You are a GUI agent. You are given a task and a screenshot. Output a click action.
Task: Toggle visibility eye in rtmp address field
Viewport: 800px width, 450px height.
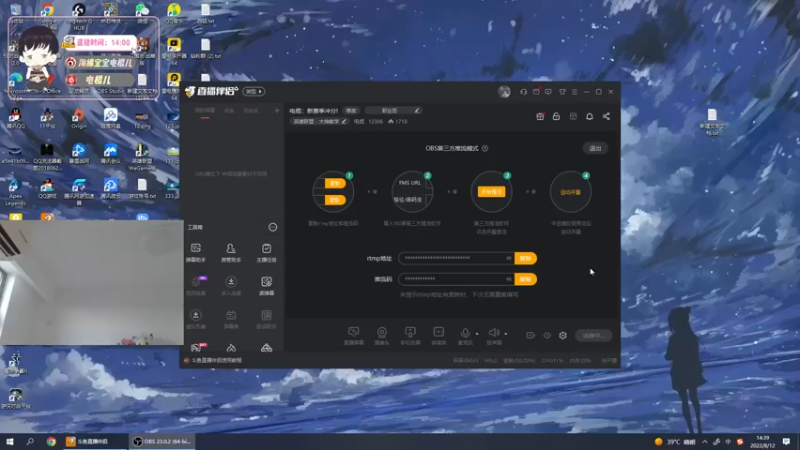tap(508, 258)
